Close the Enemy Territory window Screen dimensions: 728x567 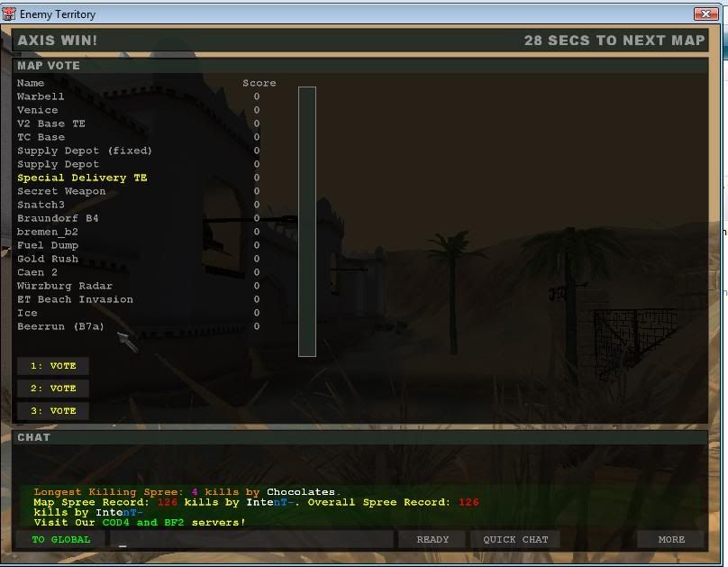coord(705,14)
